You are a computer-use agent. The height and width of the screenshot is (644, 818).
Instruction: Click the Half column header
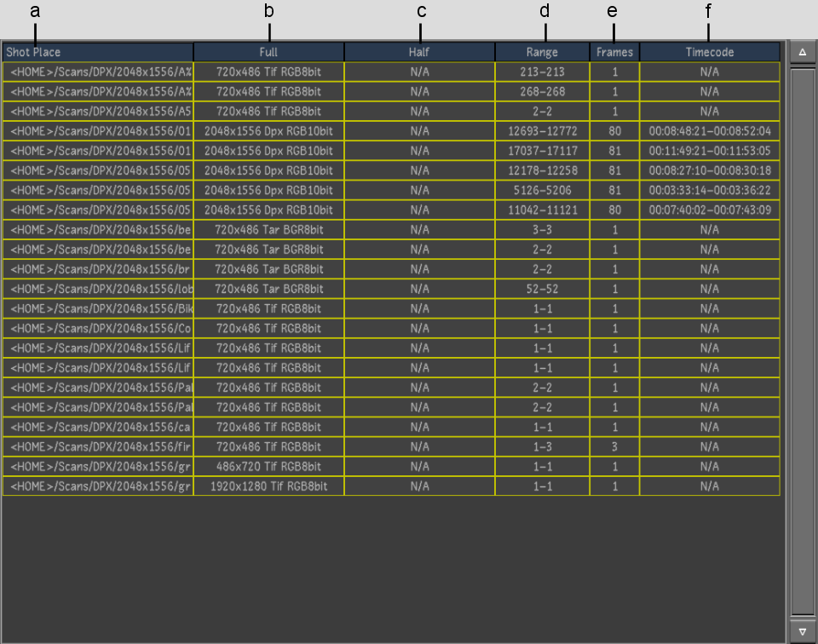[419, 52]
